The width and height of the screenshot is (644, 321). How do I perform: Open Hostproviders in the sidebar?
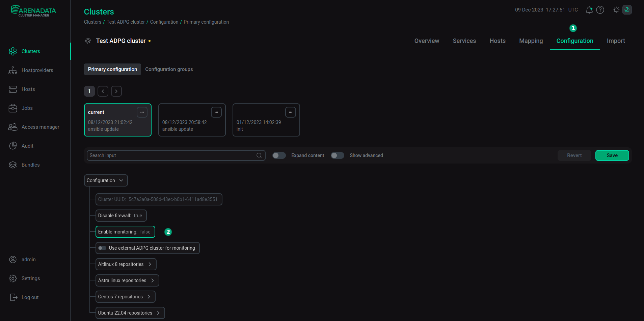coord(37,70)
